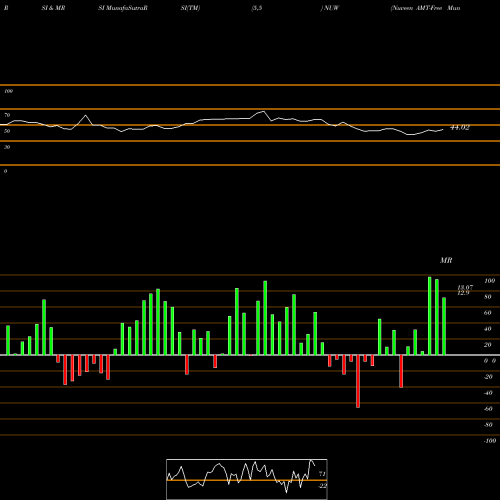Image resolution: width=500 pixels, height=500 pixels.
Task: Open the mini overview chart at bottom
Action: click(x=247, y=479)
